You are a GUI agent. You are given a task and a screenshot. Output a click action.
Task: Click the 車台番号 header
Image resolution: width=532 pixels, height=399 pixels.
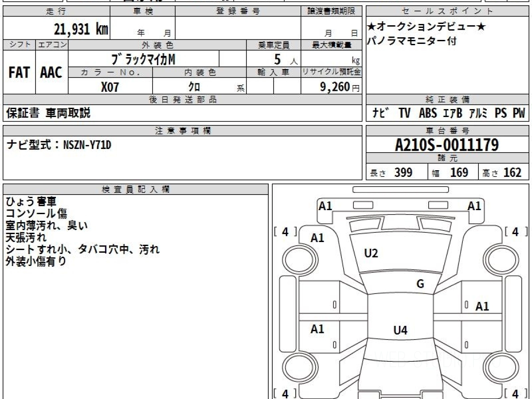pyautogui.click(x=448, y=131)
